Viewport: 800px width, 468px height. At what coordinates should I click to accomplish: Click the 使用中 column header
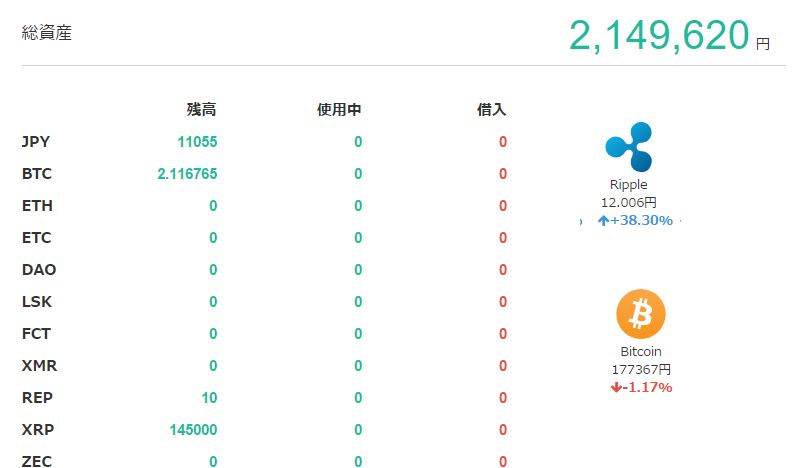point(338,109)
